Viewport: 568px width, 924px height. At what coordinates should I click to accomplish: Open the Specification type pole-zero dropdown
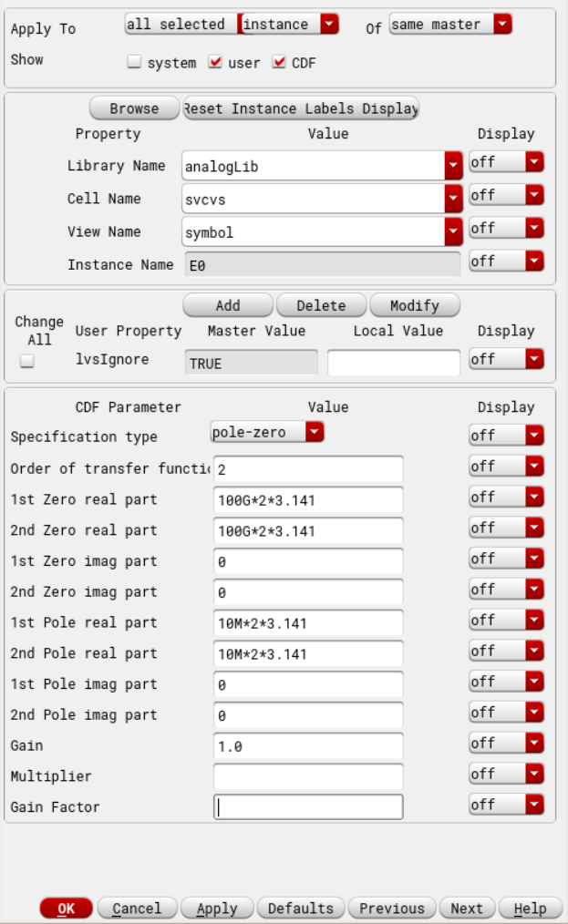(267, 432)
